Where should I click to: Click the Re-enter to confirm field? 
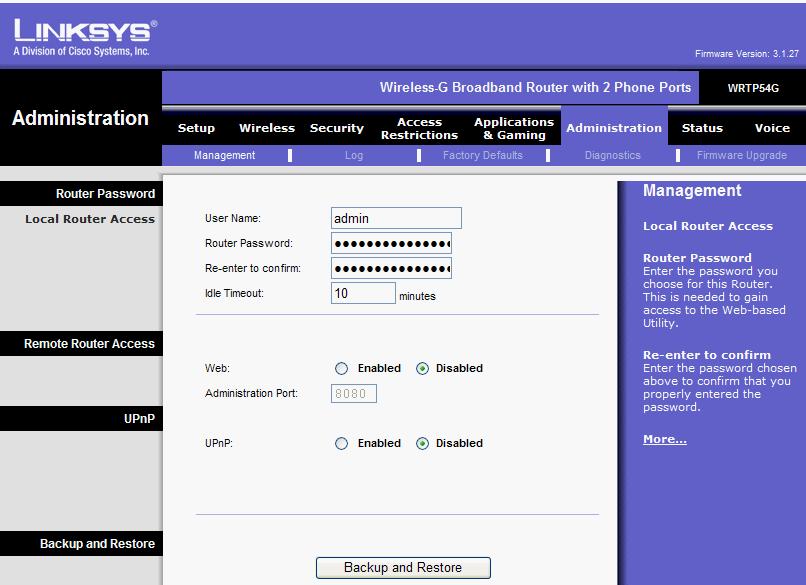[392, 268]
